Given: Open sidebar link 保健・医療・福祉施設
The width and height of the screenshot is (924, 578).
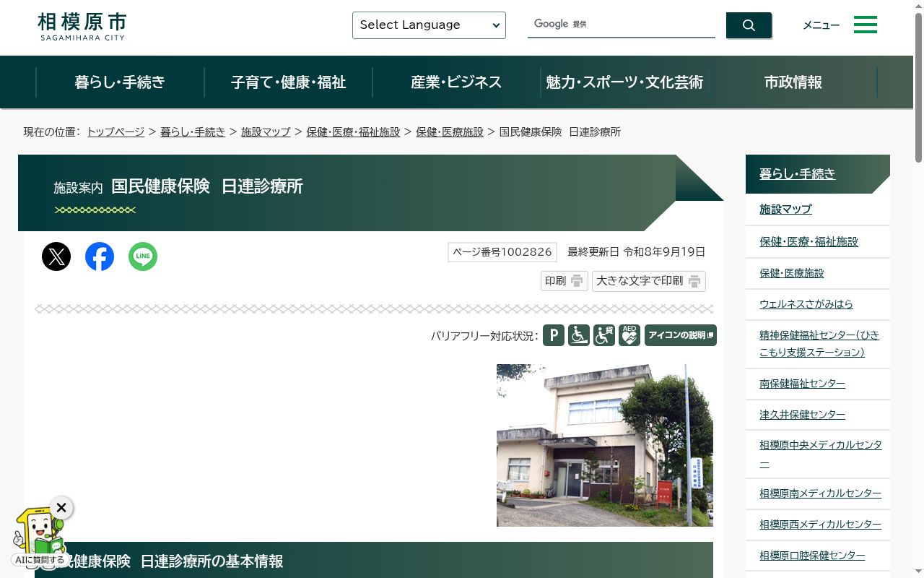Looking at the screenshot, I should tap(808, 241).
